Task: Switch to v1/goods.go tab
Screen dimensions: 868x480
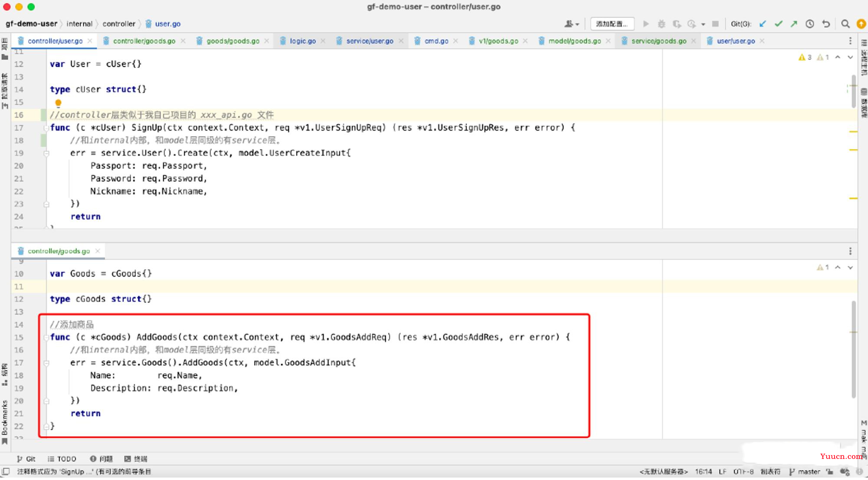Action: [498, 41]
